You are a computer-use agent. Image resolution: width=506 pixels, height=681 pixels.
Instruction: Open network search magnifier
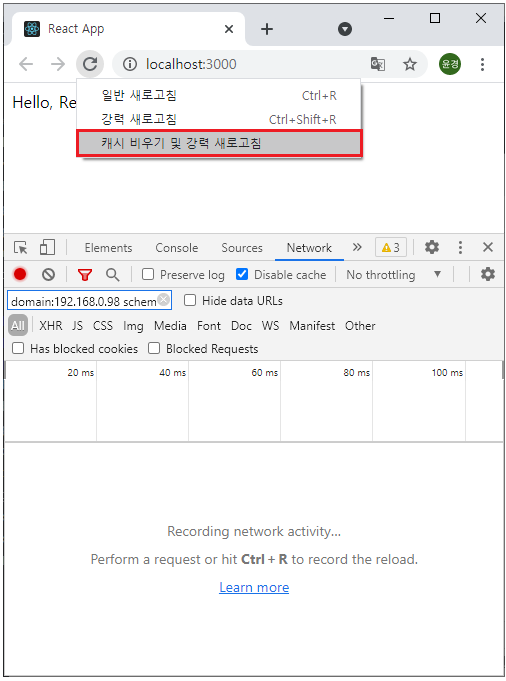pyautogui.click(x=112, y=274)
